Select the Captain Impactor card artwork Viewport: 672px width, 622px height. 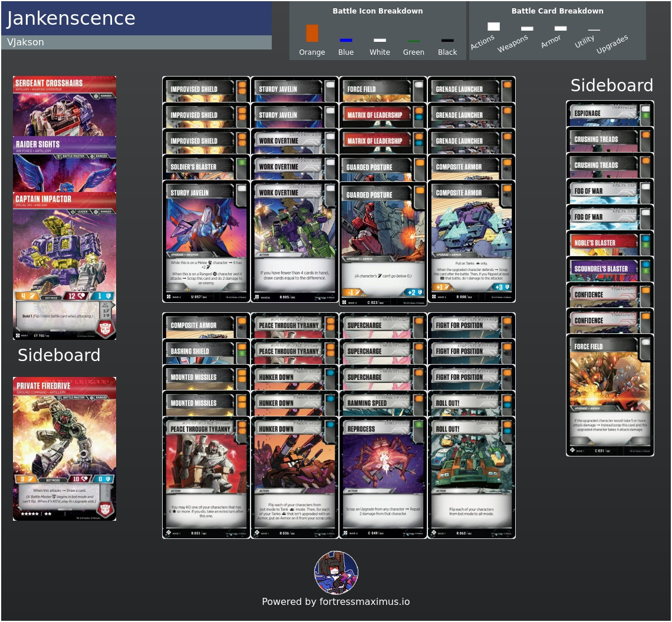pyautogui.click(x=64, y=250)
